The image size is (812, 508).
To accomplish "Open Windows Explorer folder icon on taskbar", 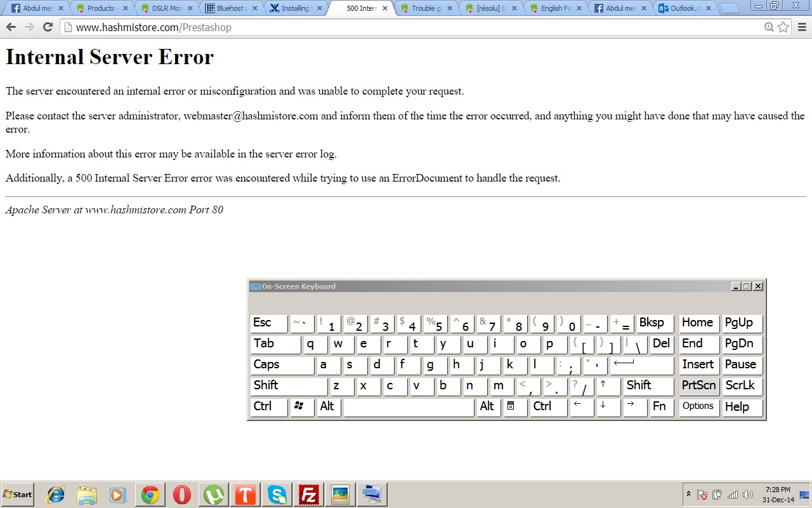I will click(87, 494).
